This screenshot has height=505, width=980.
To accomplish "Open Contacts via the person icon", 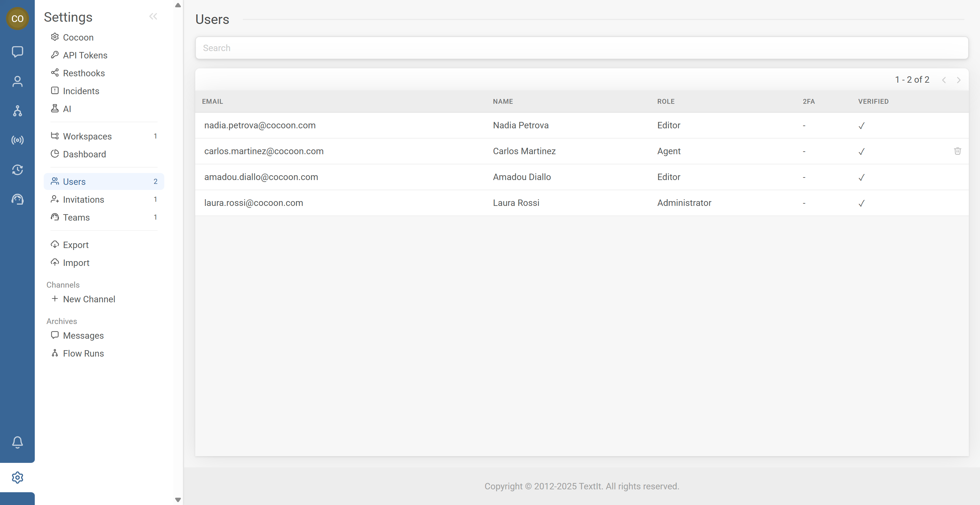I will pos(18,81).
